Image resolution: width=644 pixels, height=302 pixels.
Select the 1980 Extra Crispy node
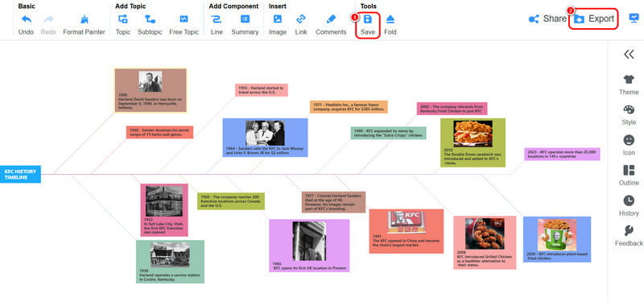[388, 133]
